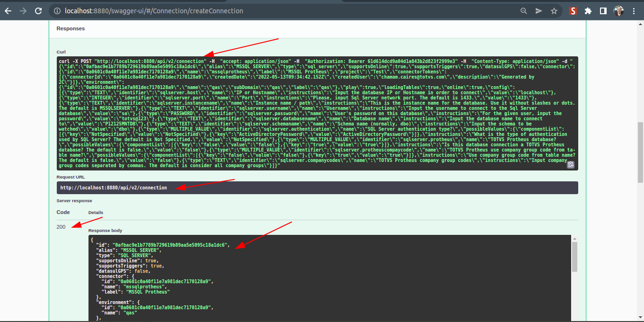Click the Responses section heading
Screen dimensions: 644x322
tap(71, 28)
